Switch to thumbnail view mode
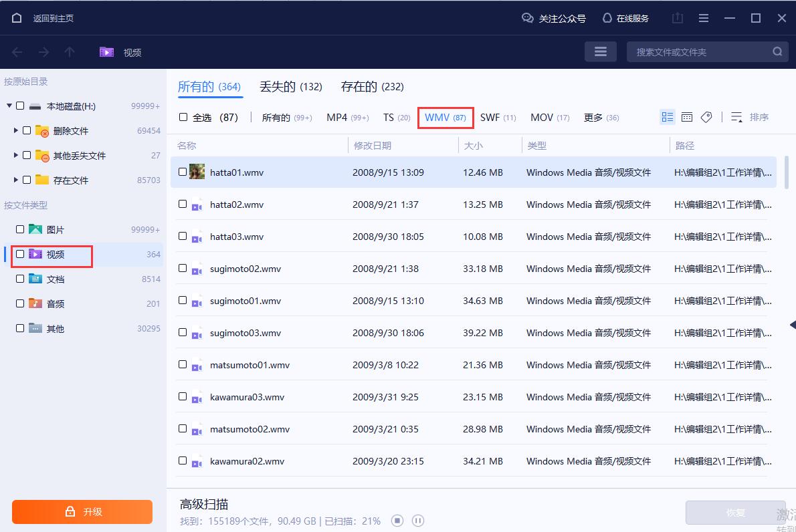Image resolution: width=796 pixels, height=532 pixels. coord(667,116)
